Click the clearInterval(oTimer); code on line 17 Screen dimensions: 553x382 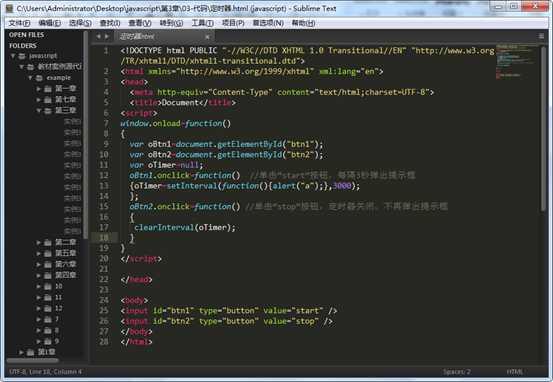(x=184, y=228)
